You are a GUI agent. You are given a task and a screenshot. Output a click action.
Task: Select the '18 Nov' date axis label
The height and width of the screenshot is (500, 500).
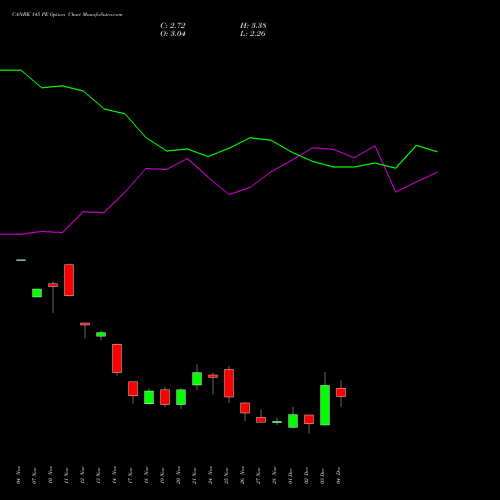146,475
